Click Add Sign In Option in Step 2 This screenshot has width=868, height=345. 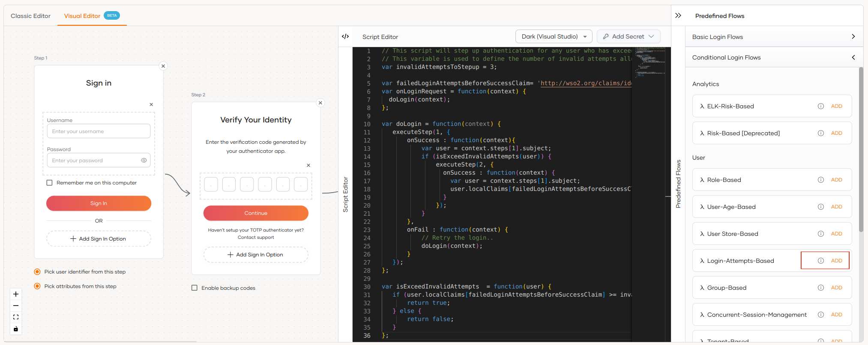[x=256, y=255]
